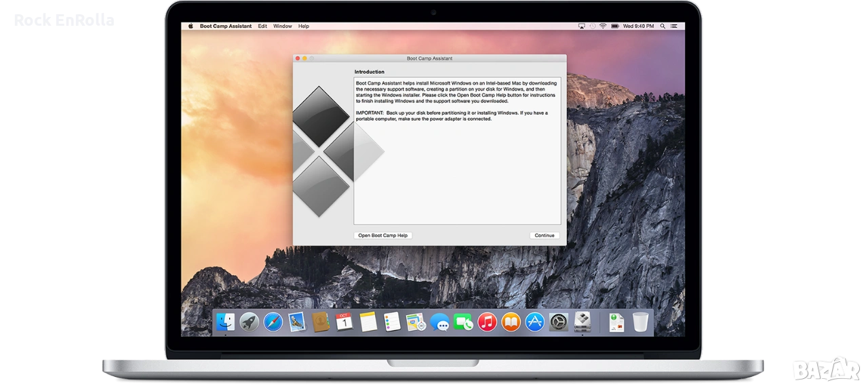Viewport: 868px width, 389px height.
Task: Click the Wi-Fi status icon
Action: (604, 26)
